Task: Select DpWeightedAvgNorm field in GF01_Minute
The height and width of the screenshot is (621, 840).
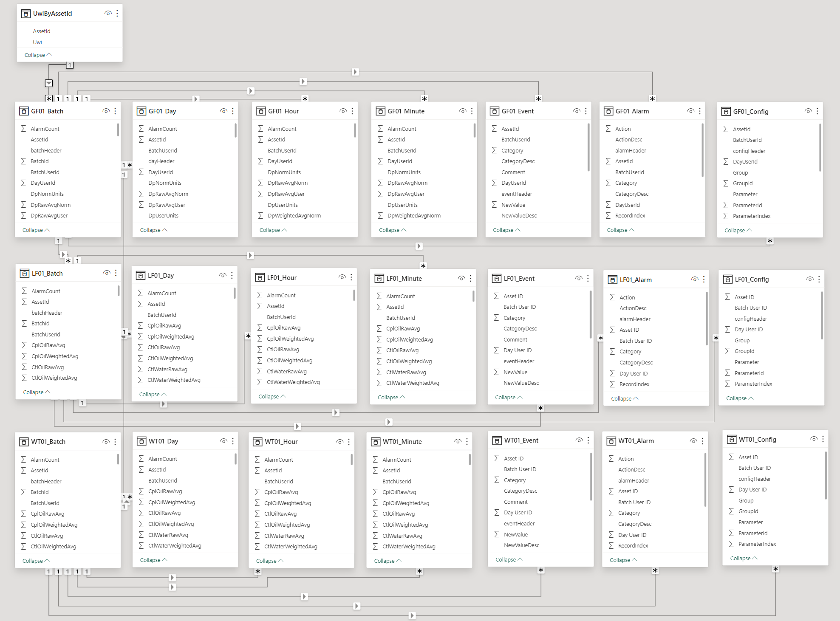Action: 414,216
